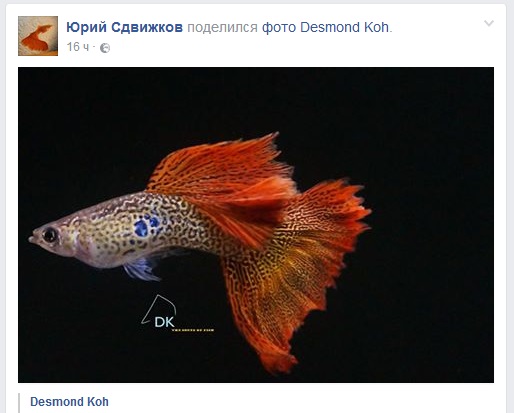Click the gray quote bar beside Desmond Koh
Viewport: 514px width, 413px height.
(x=19, y=403)
